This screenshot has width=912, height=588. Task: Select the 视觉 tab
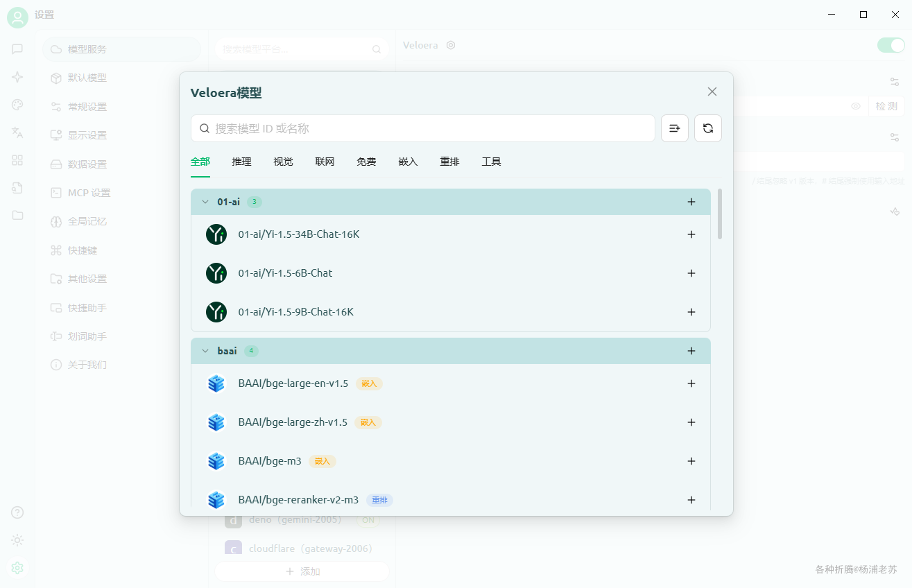click(284, 162)
